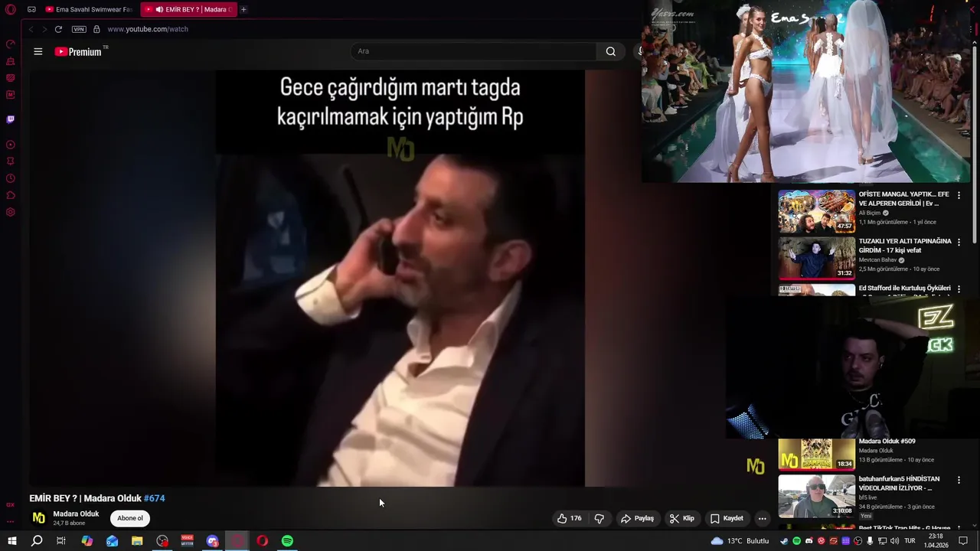Open TUZAKLI YER ALTI TAPINAĞINA video thumbnail
The width and height of the screenshot is (980, 551).
pos(817,258)
